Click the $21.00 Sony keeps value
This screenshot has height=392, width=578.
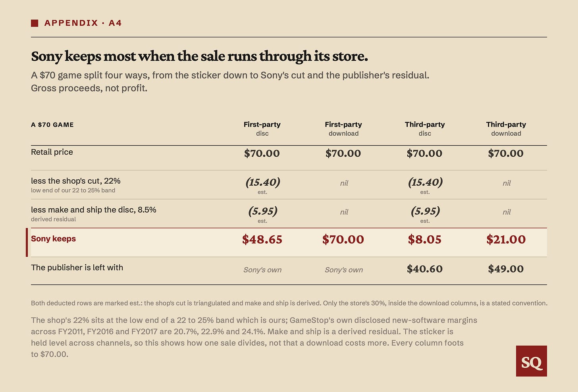pyautogui.click(x=506, y=239)
